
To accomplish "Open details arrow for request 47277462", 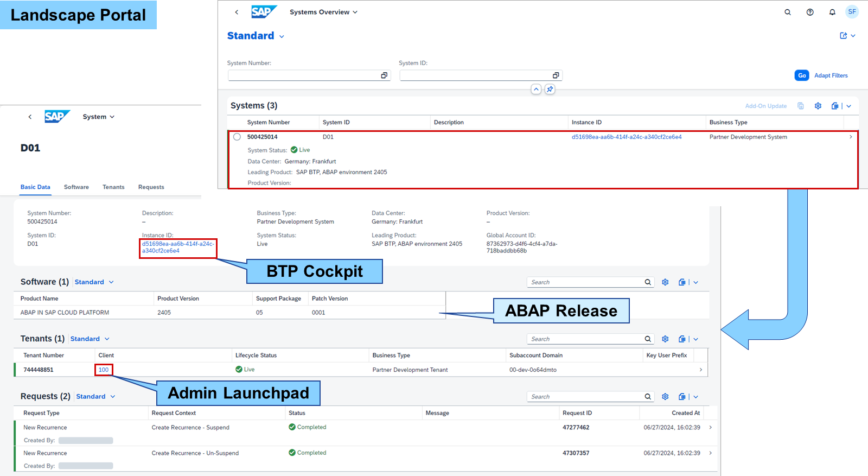I will [711, 428].
